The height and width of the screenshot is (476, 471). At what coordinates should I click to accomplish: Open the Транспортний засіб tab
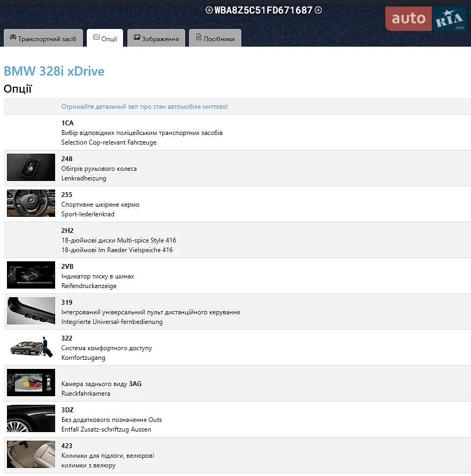(43, 38)
